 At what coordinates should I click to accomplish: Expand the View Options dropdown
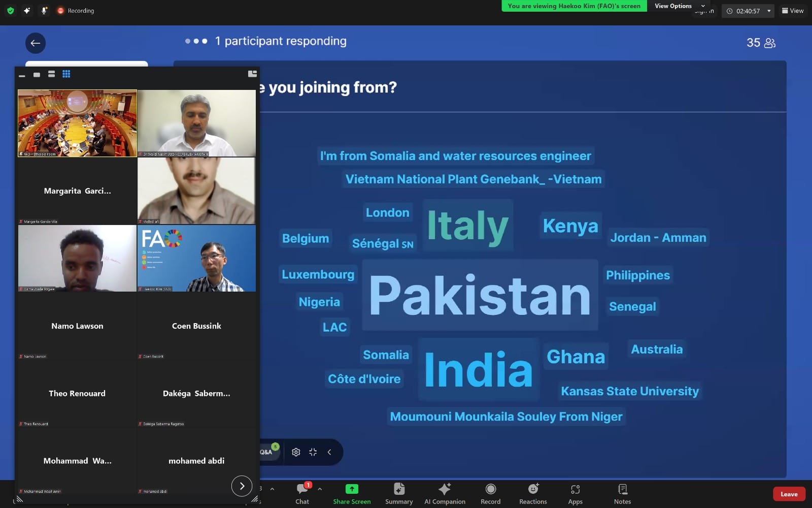[x=703, y=6]
